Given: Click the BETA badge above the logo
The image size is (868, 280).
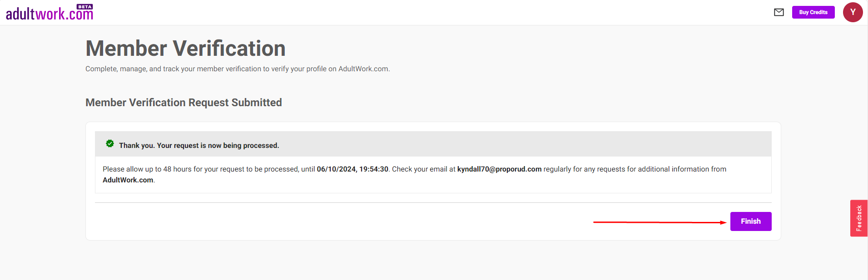Looking at the screenshot, I should click(85, 7).
